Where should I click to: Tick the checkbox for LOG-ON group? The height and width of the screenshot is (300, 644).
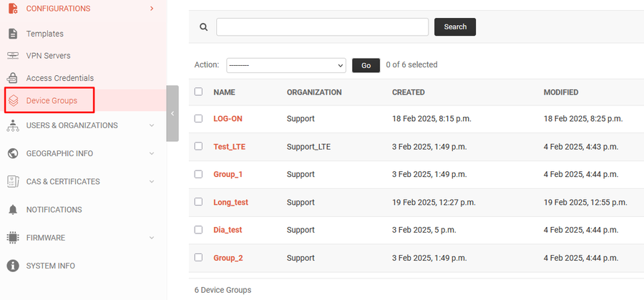pyautogui.click(x=198, y=118)
